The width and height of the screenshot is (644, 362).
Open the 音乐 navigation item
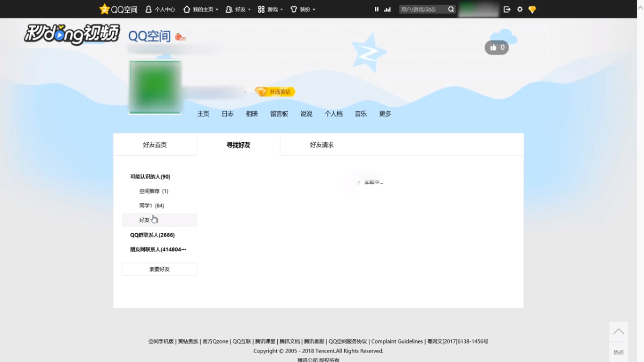click(x=361, y=114)
